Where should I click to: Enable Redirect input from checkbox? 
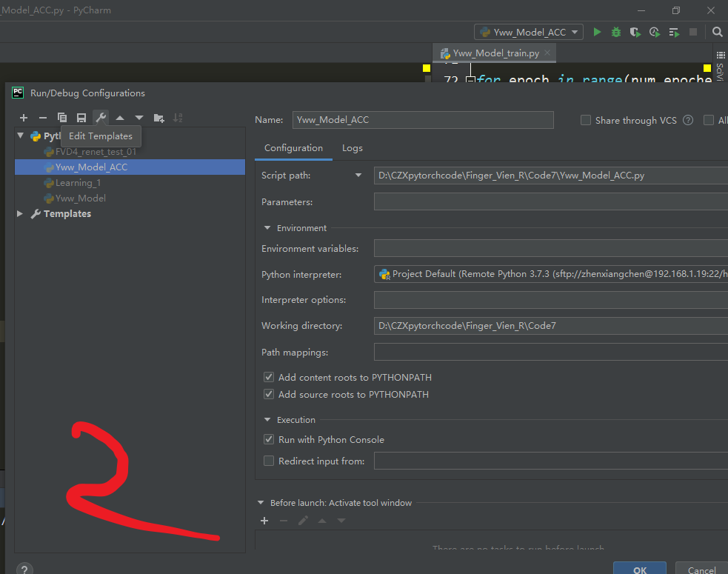tap(269, 461)
